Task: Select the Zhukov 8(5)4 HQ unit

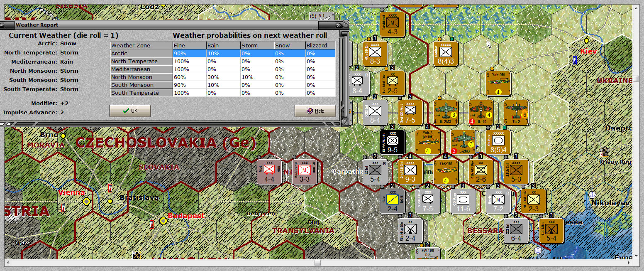Action: point(498,142)
